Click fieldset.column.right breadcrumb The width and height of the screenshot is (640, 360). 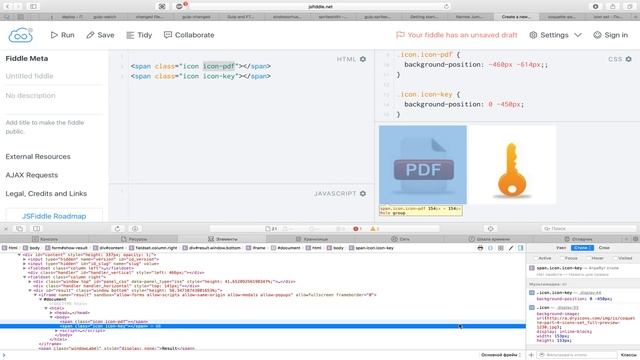(x=152, y=248)
